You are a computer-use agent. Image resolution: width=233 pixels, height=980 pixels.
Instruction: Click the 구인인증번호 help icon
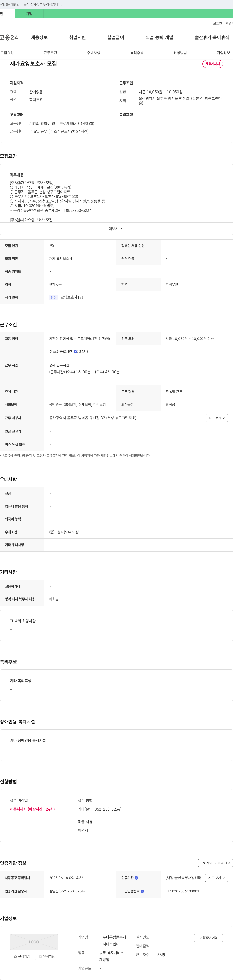click(142, 891)
